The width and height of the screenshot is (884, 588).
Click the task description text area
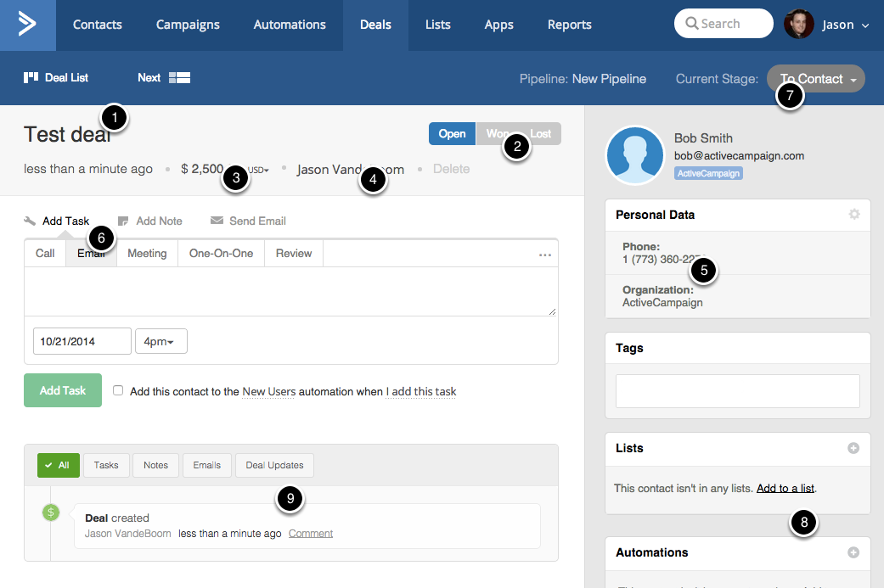291,292
